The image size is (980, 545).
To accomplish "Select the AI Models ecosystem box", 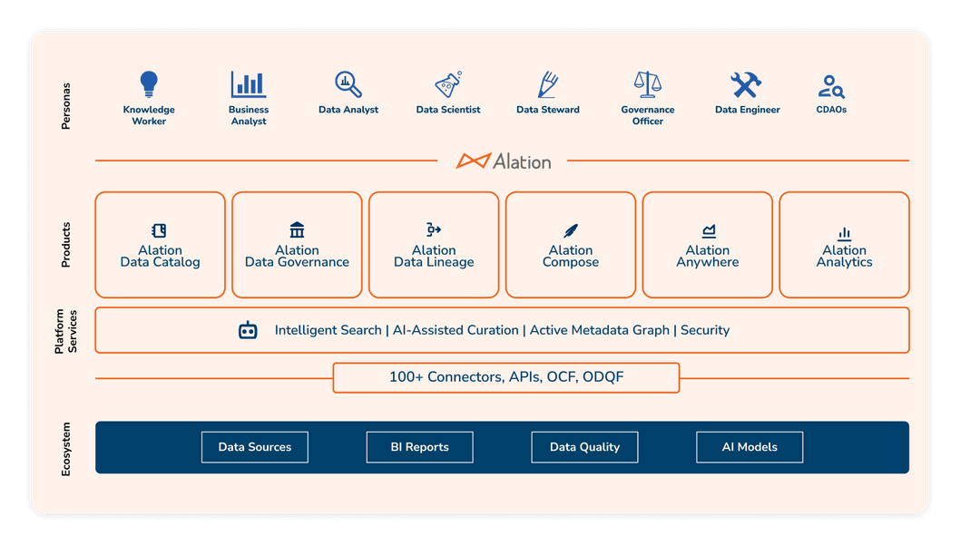I will click(x=750, y=447).
